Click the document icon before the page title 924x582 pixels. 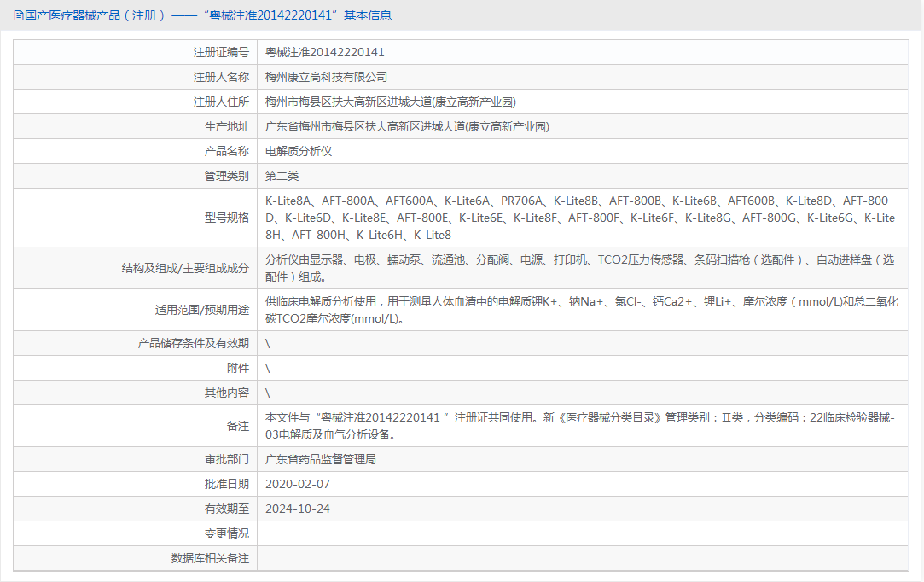[19, 15]
